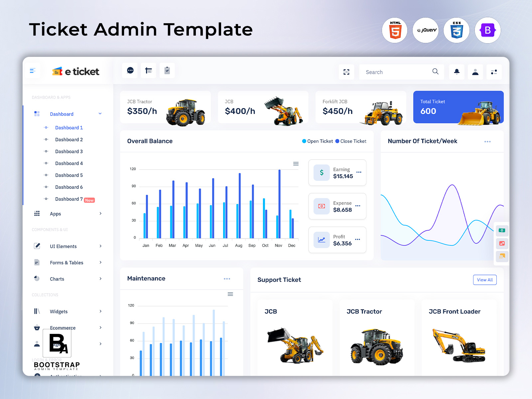
Task: Click green money icon on side floating panel
Action: [502, 230]
